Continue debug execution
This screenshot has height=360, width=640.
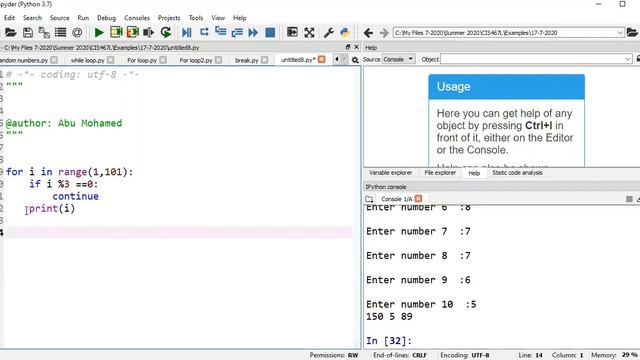tap(253, 32)
